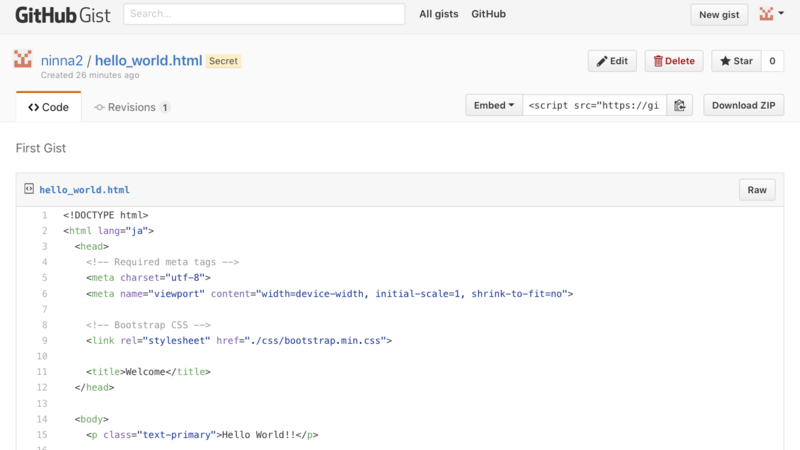Delete this gist
Image resolution: width=800 pixels, height=450 pixels.
point(673,61)
